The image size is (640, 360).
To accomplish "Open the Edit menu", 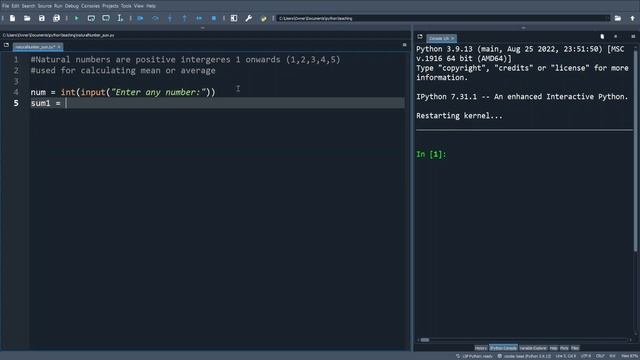I will [16, 6].
